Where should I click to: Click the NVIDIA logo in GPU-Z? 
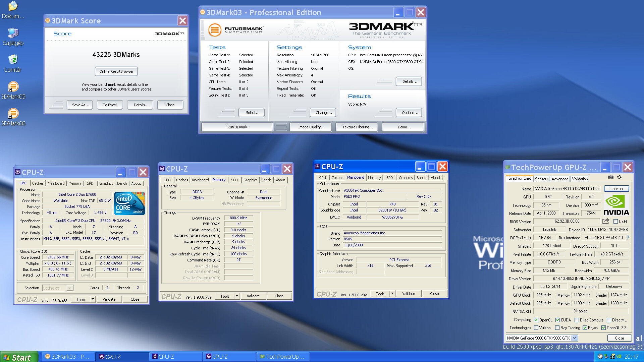616,205
